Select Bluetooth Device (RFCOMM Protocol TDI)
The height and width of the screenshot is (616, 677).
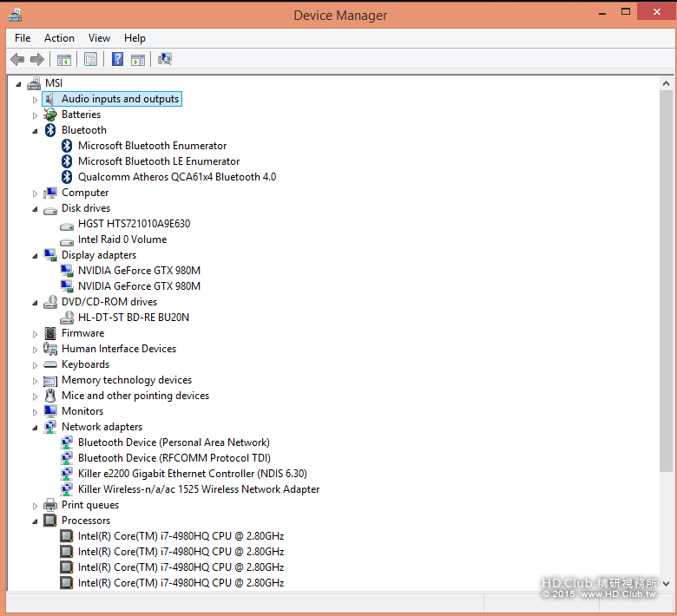[174, 458]
